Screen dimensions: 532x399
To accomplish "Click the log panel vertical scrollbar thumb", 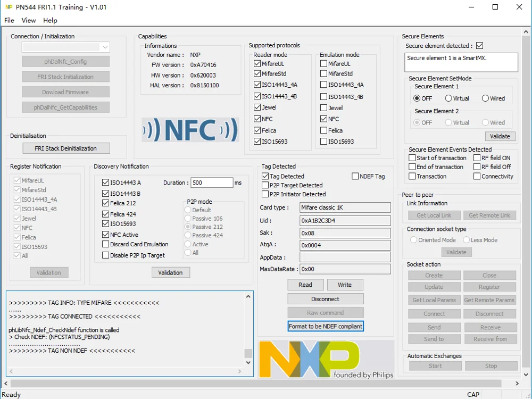I will 248,353.
